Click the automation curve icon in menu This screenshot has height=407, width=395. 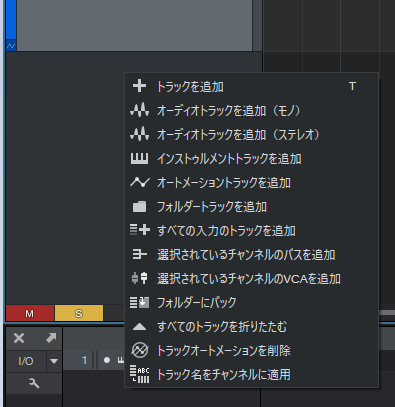140,182
